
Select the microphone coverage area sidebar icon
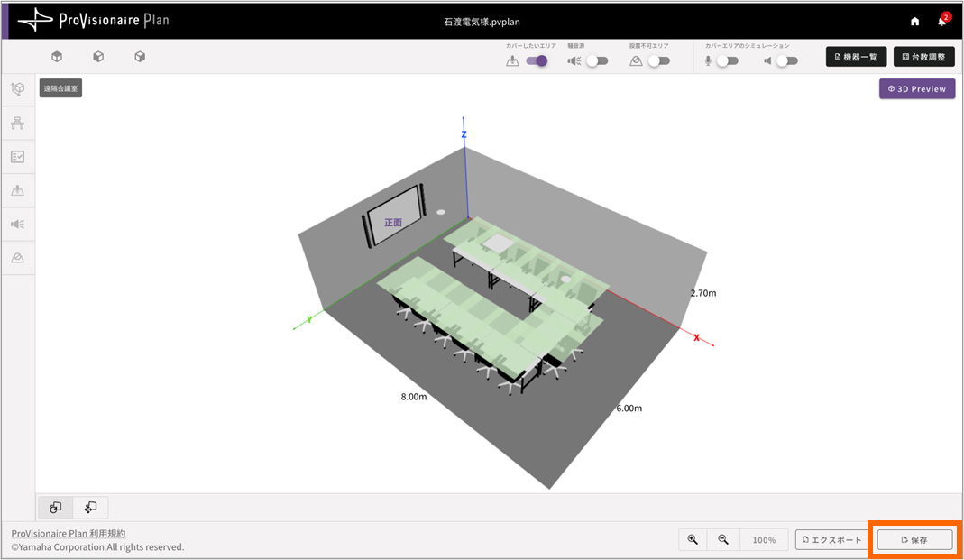[x=17, y=190]
